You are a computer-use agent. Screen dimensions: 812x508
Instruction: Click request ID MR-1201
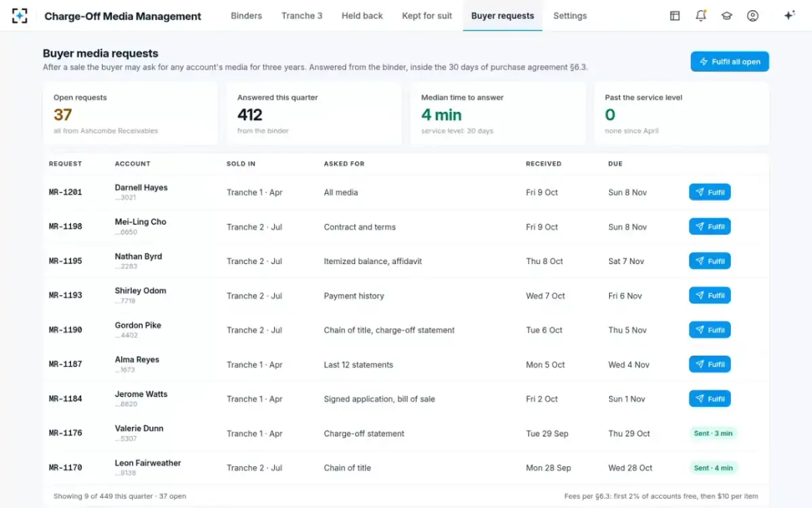[66, 192]
